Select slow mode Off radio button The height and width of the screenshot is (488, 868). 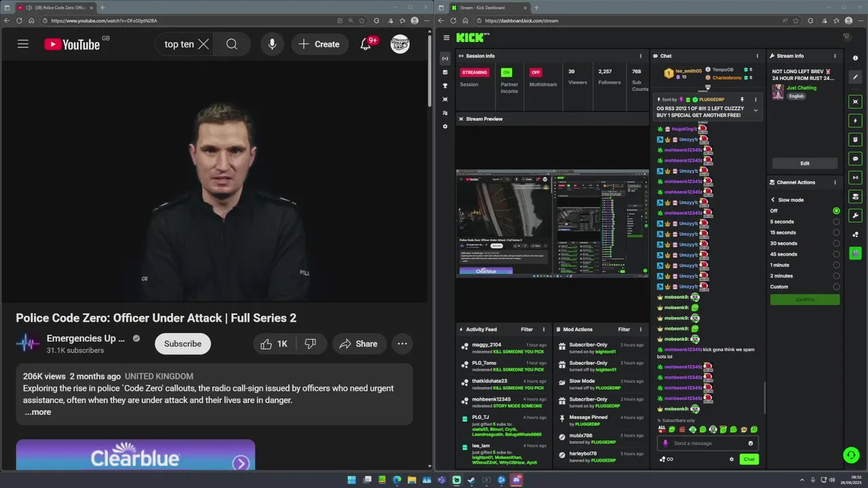pos(836,211)
